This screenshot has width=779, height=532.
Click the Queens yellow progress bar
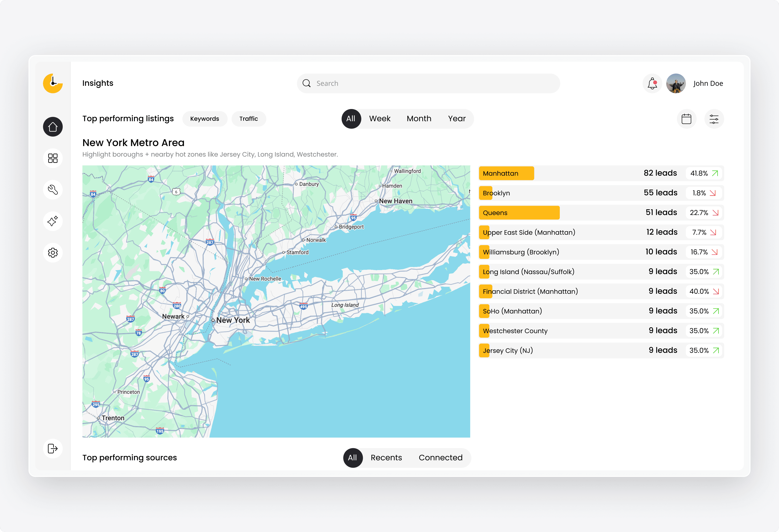(x=519, y=213)
